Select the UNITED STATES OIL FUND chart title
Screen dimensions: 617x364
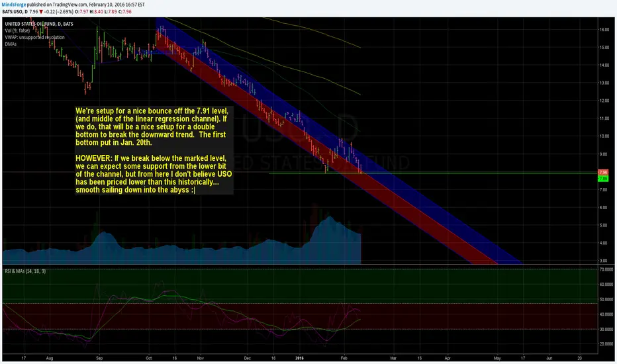click(x=39, y=24)
